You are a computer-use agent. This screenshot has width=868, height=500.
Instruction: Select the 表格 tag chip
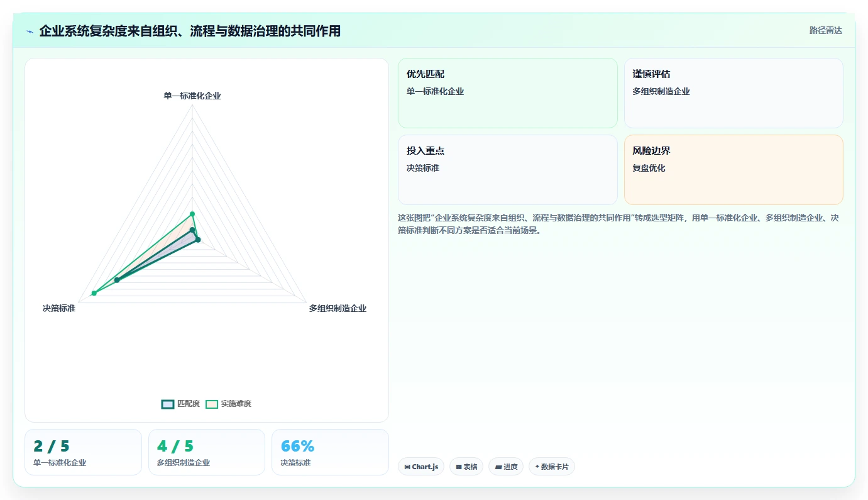pyautogui.click(x=466, y=467)
